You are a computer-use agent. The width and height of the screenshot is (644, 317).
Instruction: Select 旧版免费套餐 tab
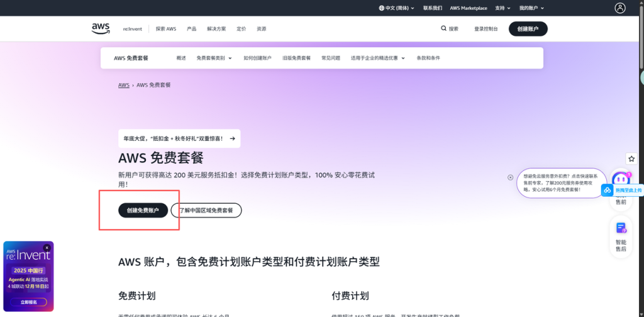[x=297, y=58]
